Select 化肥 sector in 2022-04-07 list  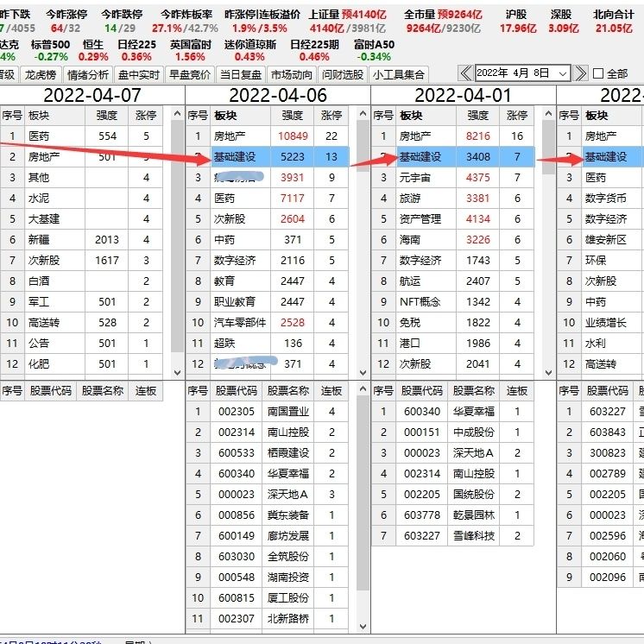81,364
